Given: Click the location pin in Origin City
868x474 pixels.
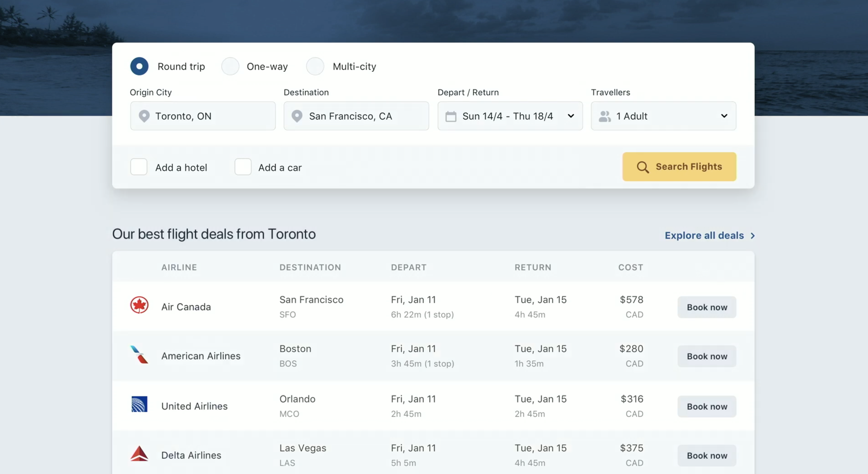Looking at the screenshot, I should point(144,116).
